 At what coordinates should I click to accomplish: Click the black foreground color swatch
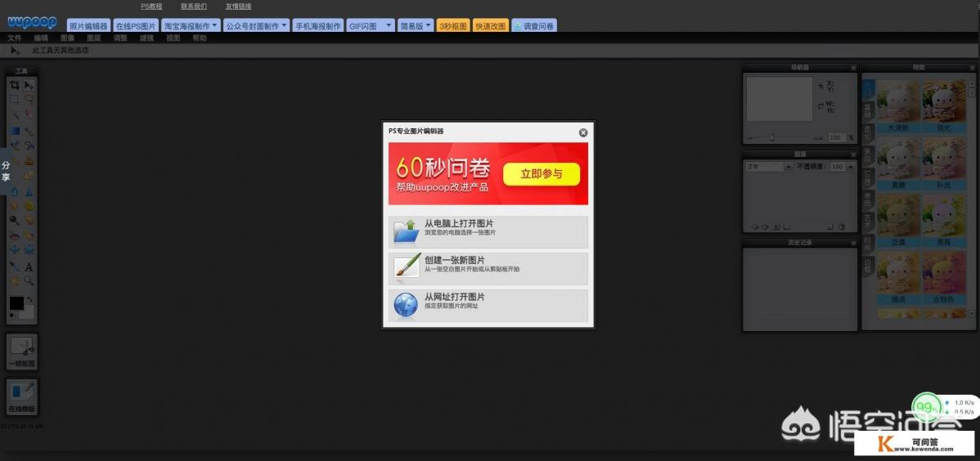click(16, 303)
